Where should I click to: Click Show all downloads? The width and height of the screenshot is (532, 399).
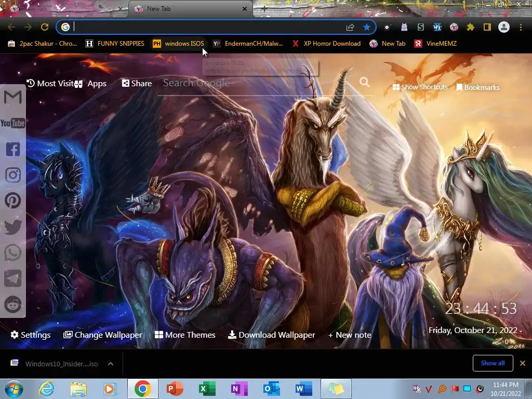pyautogui.click(x=493, y=363)
